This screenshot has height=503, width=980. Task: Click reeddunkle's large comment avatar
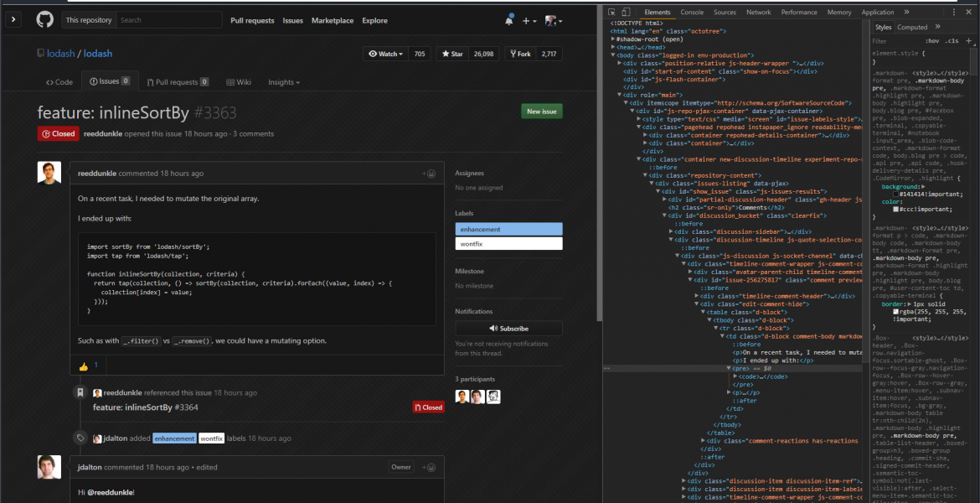click(x=49, y=174)
